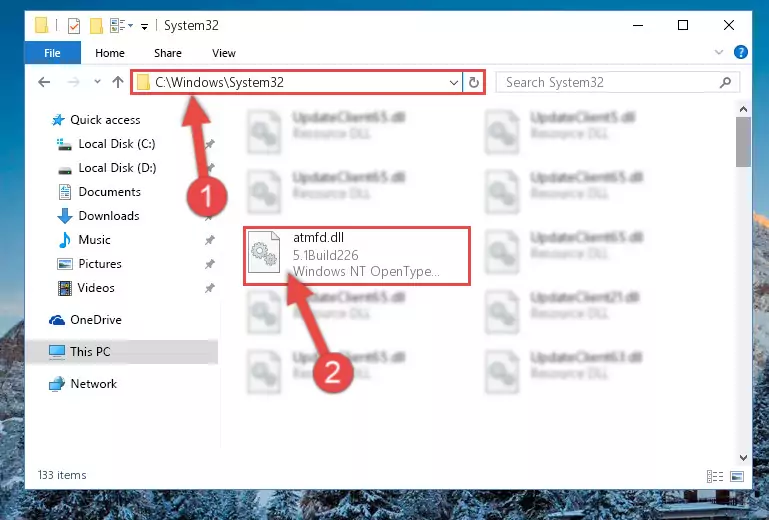
Task: Open the View ribbon tab
Action: point(224,52)
